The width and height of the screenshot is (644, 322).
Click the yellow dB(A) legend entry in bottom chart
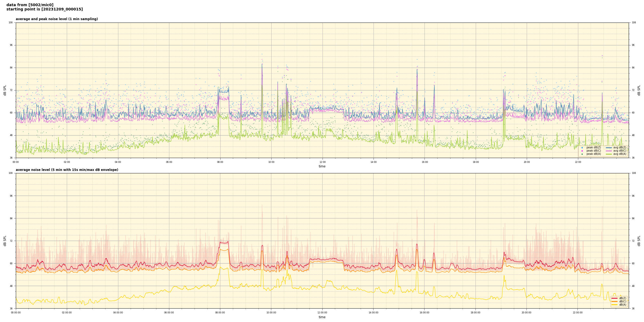pyautogui.click(x=614, y=305)
